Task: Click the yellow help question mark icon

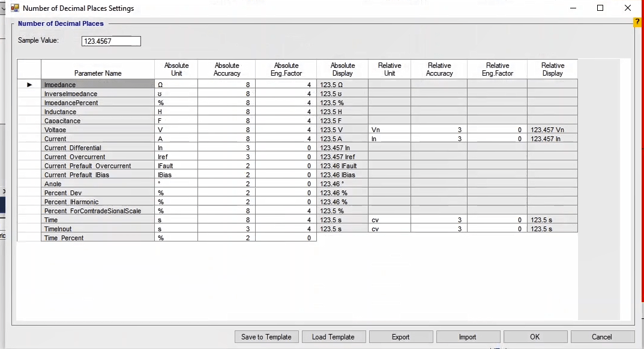Action: pos(637,22)
